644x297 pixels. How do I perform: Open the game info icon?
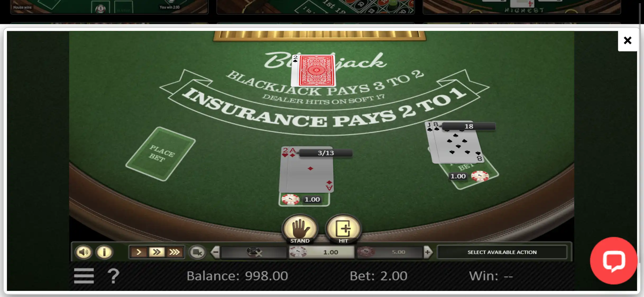[x=104, y=252]
